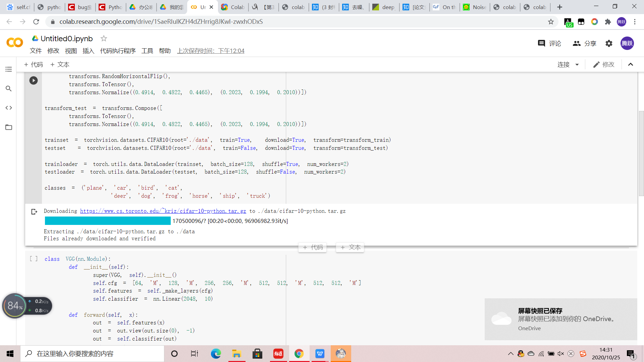
Task: Open the comments (评论) panel
Action: point(549,43)
